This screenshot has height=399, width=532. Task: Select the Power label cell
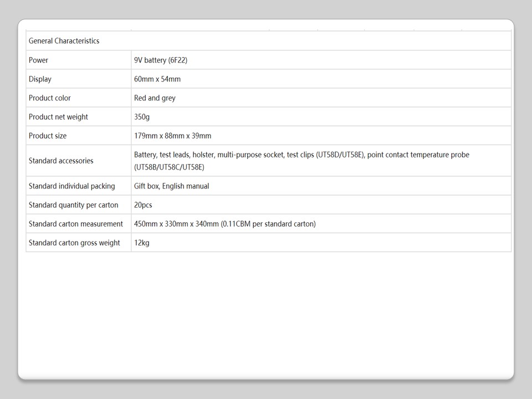(x=39, y=60)
